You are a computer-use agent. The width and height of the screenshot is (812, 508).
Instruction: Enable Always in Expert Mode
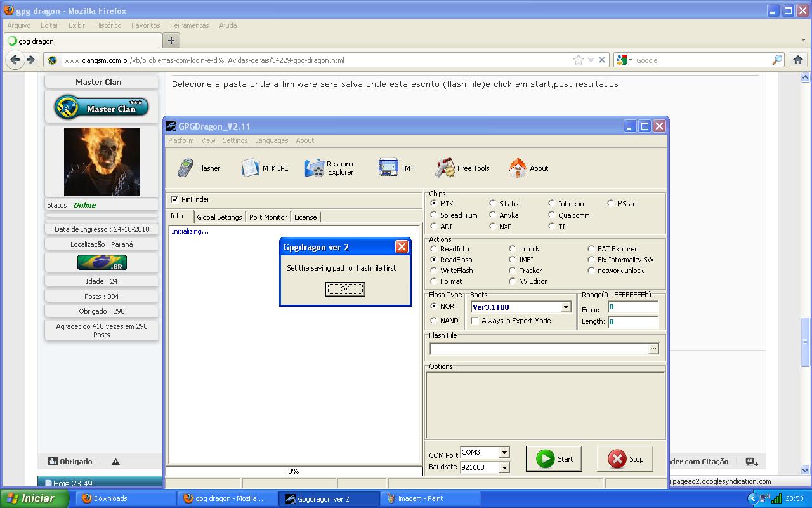click(475, 321)
